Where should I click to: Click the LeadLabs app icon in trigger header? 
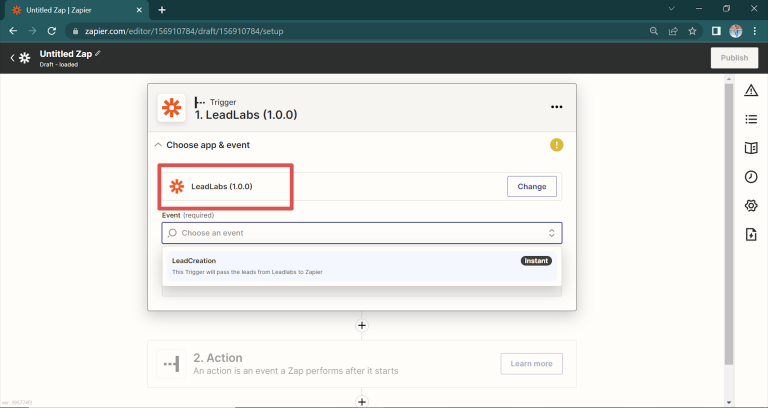171,108
